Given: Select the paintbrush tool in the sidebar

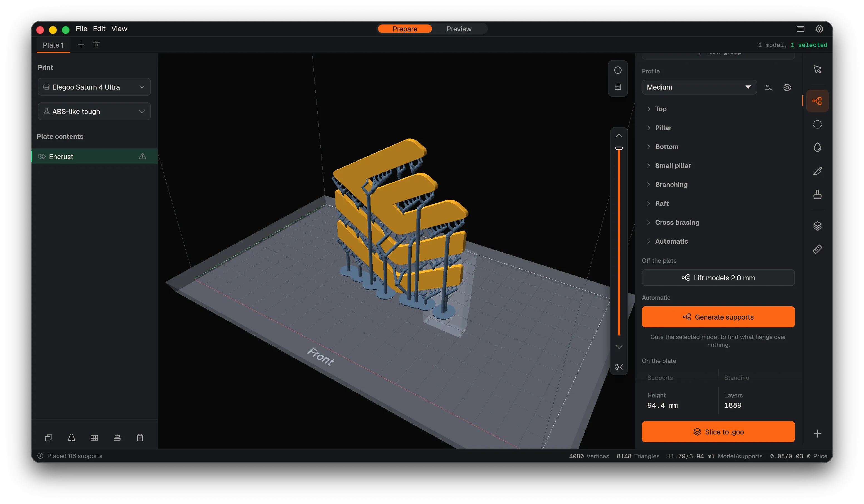Looking at the screenshot, I should [817, 171].
